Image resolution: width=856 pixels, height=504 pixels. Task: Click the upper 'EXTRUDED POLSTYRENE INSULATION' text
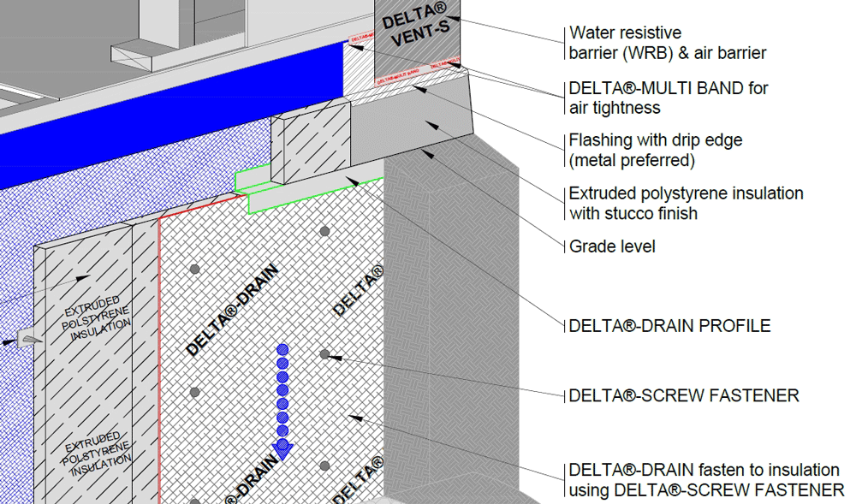(97, 318)
